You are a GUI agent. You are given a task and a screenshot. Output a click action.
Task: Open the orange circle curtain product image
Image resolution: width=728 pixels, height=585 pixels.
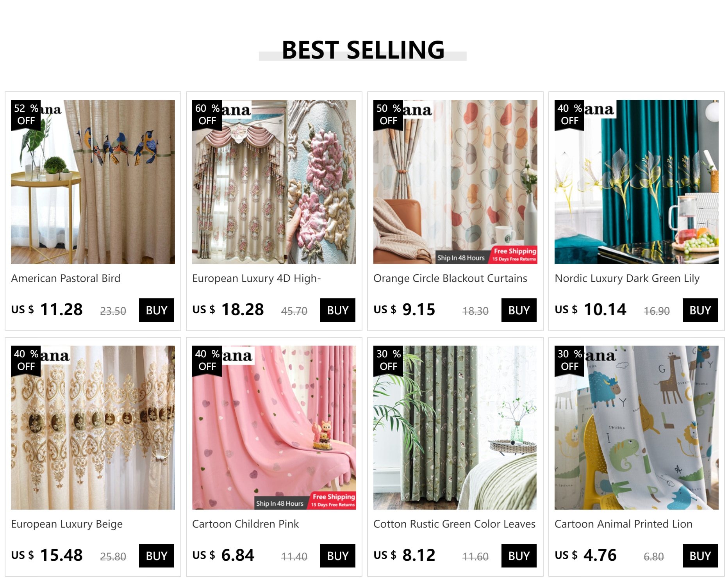[455, 182]
